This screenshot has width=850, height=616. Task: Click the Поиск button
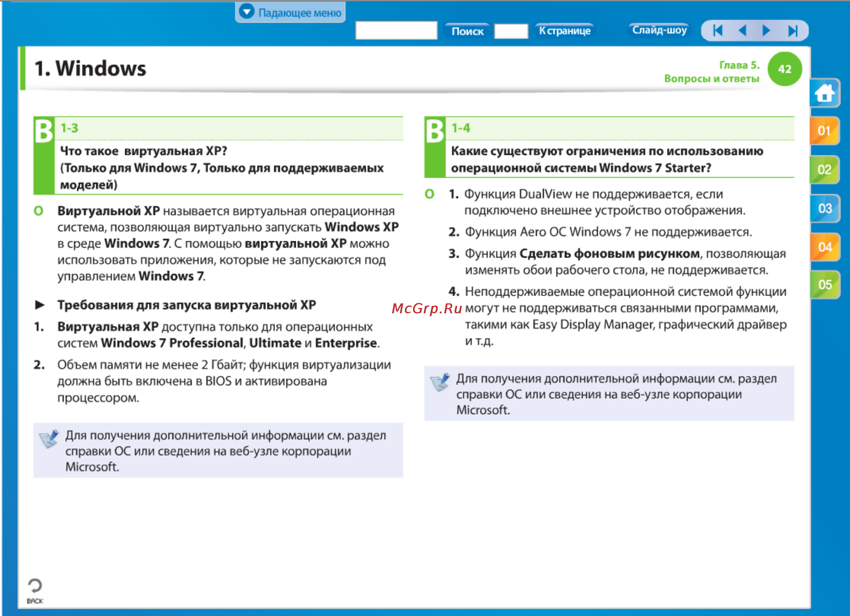coord(467,31)
